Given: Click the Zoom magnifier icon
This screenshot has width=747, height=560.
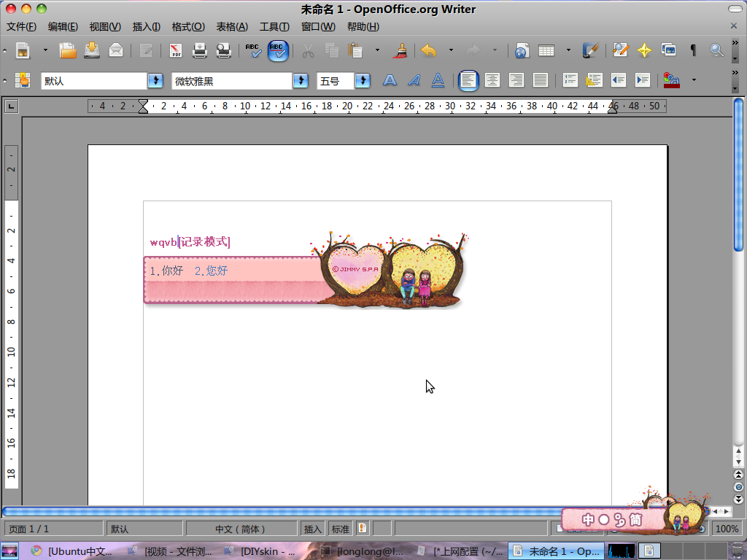Looking at the screenshot, I should [x=716, y=50].
